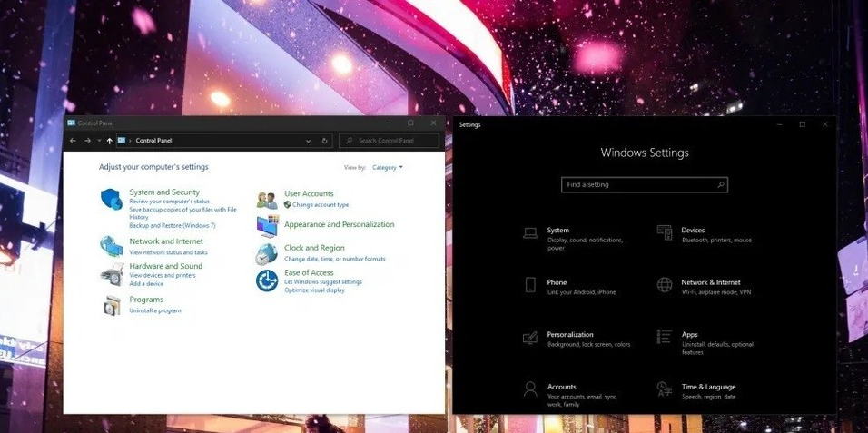Click the Settings Apps list icon
The height and width of the screenshot is (433, 868).
point(665,337)
